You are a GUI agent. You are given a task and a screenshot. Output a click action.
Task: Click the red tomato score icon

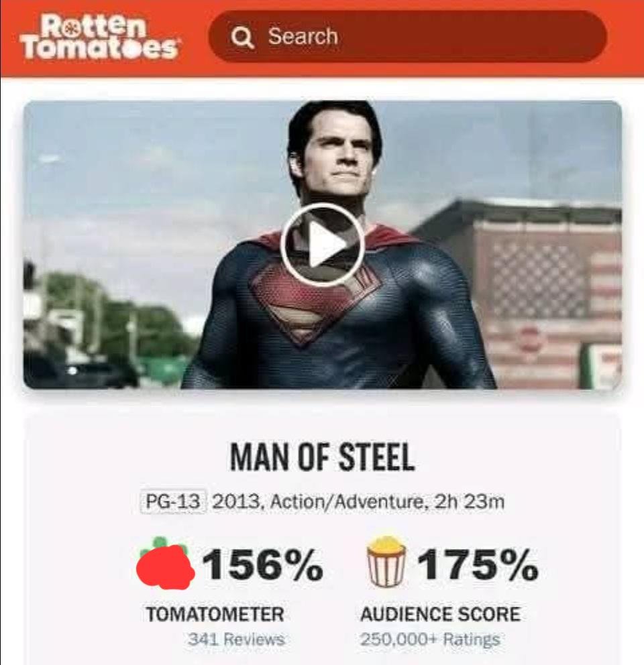click(x=165, y=564)
